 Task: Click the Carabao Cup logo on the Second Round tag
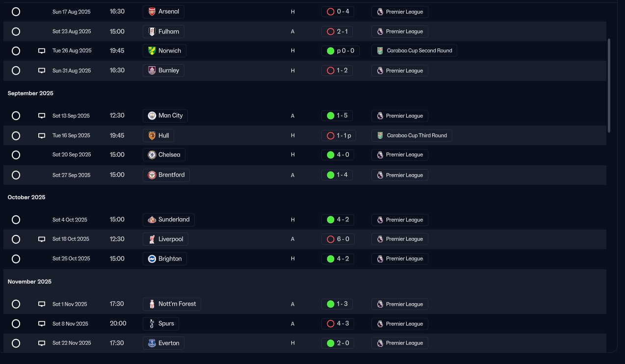coord(380,51)
